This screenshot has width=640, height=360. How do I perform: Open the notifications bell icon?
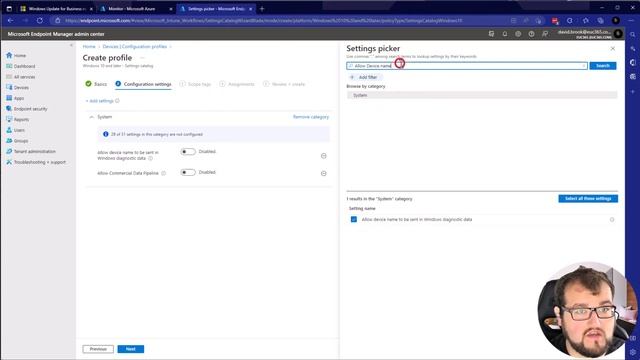point(505,34)
